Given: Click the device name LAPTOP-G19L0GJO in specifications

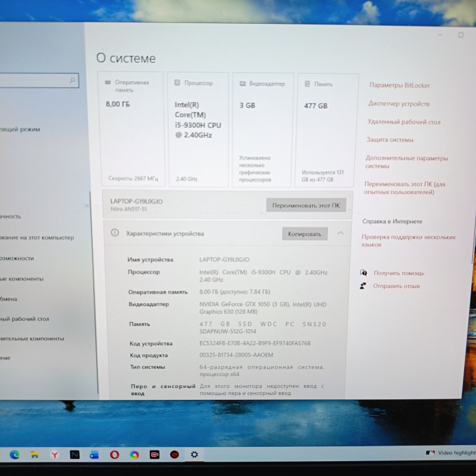Looking at the screenshot, I should (224, 259).
